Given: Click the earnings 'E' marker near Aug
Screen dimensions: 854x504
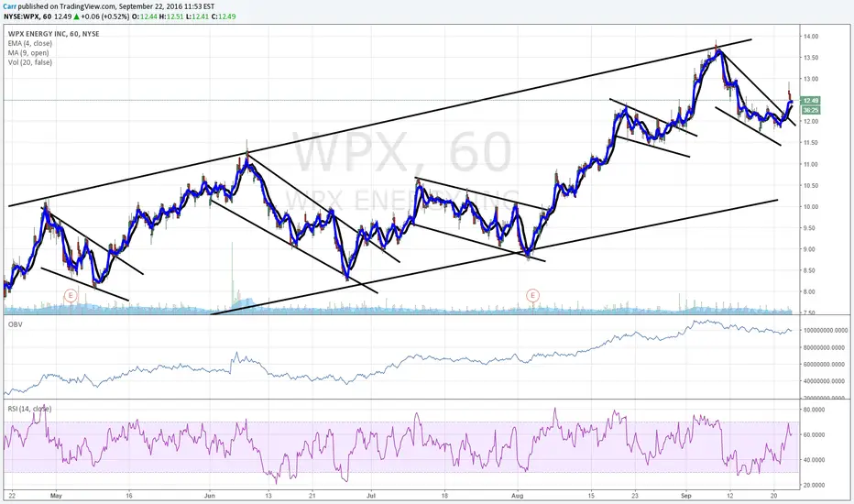Looking at the screenshot, I should click(532, 296).
